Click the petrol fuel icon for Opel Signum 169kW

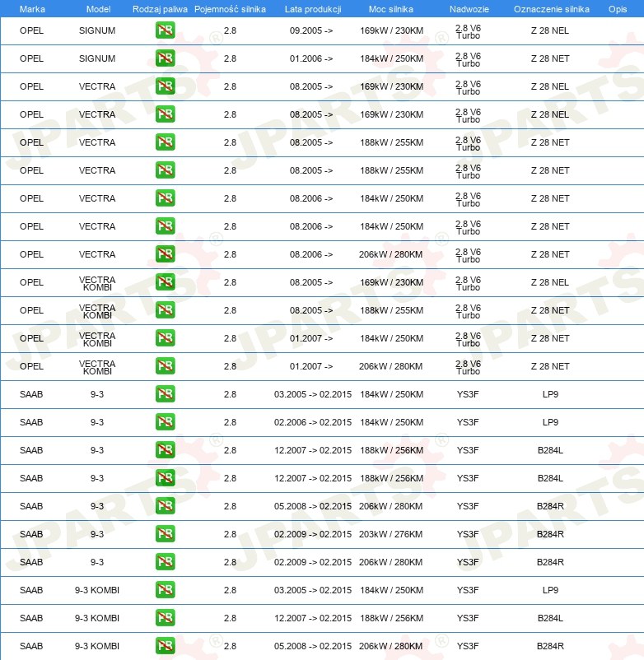click(165, 30)
